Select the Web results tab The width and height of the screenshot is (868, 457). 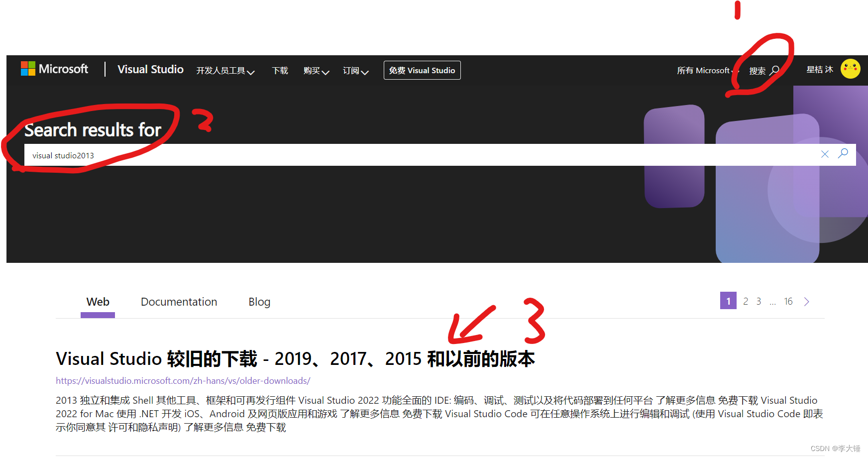click(x=98, y=302)
